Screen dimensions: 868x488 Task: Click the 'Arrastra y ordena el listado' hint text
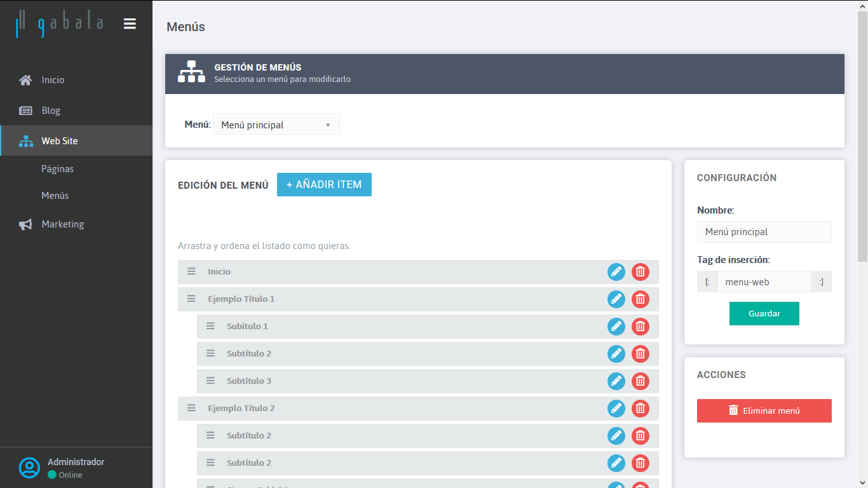(x=264, y=246)
